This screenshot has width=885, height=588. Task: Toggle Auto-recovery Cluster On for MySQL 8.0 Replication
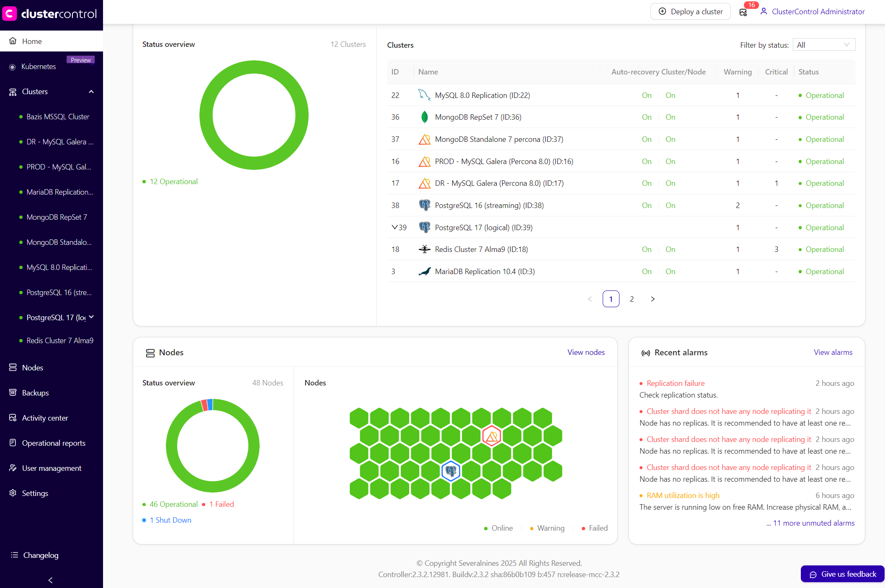pyautogui.click(x=647, y=95)
